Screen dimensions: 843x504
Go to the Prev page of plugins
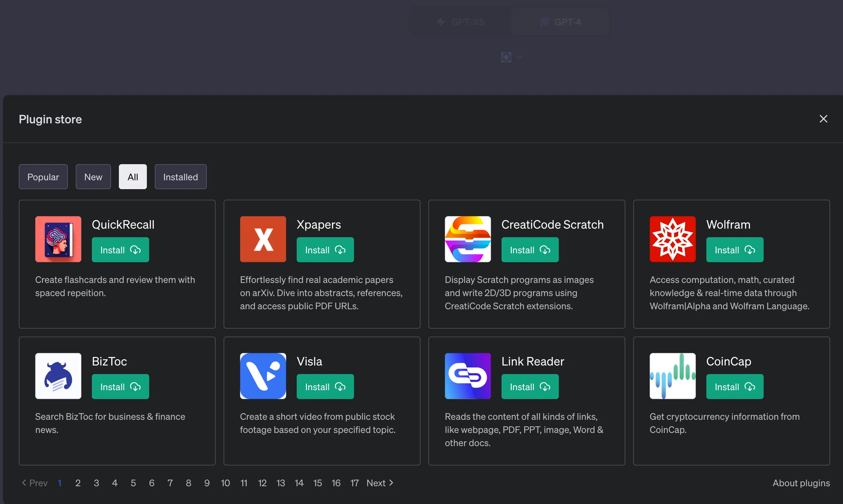tap(35, 483)
